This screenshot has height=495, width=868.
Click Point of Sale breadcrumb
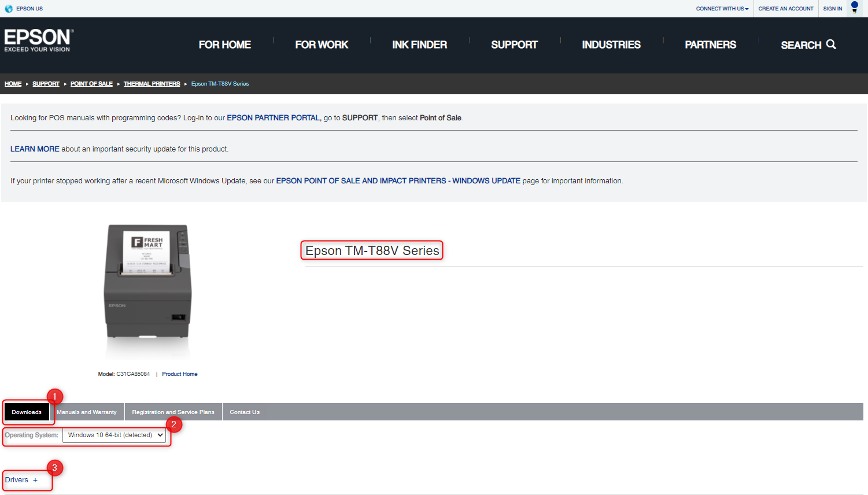91,84
